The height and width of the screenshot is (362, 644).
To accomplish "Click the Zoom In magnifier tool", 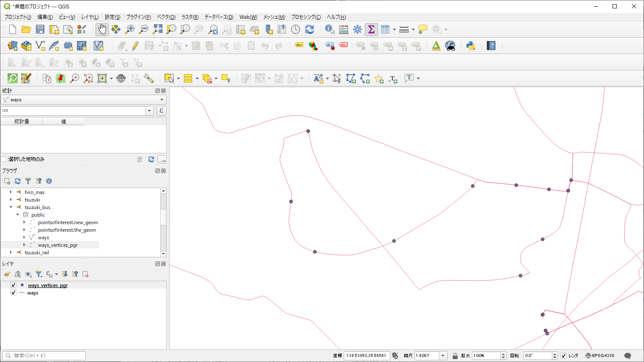I will click(130, 29).
